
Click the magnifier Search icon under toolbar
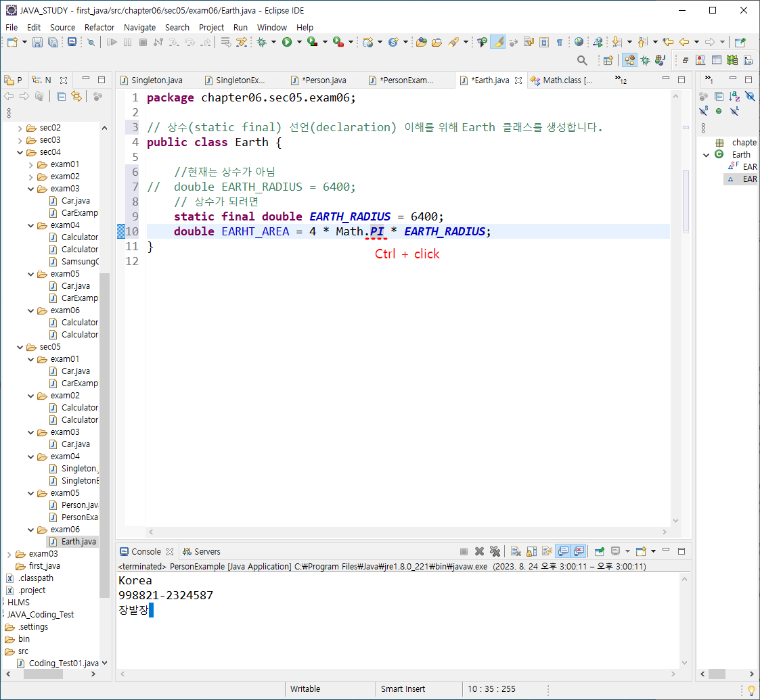[x=582, y=61]
